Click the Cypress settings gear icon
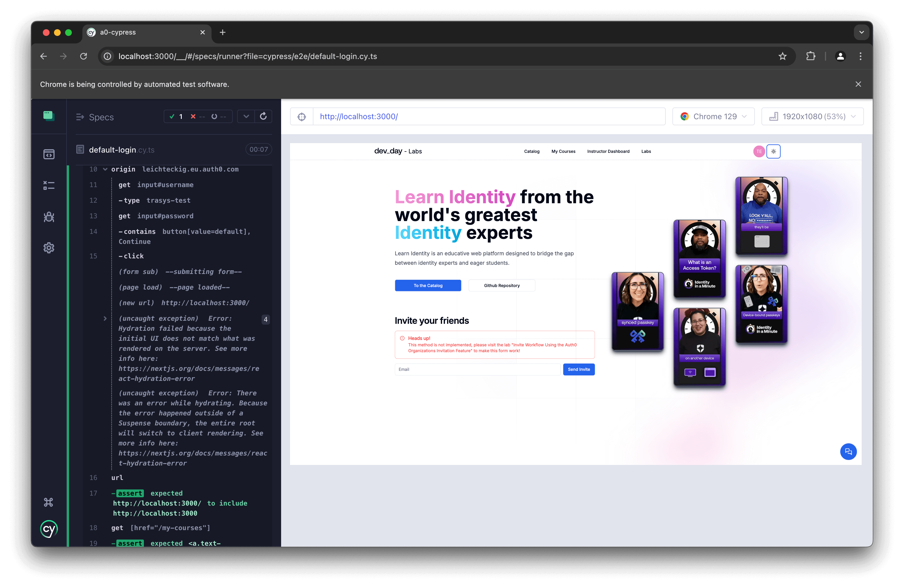This screenshot has height=588, width=904. tap(50, 248)
